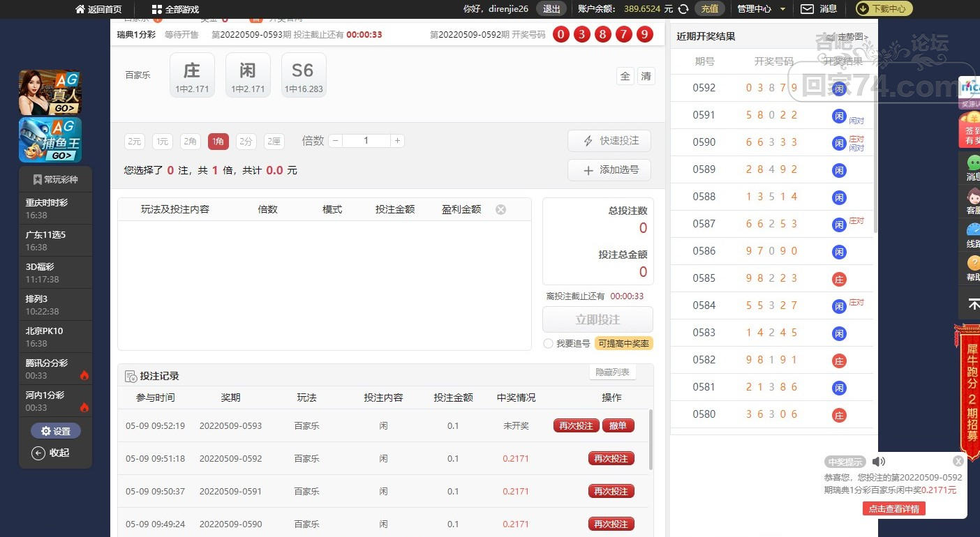Click the clear-list X icon in bet table

tap(500, 209)
